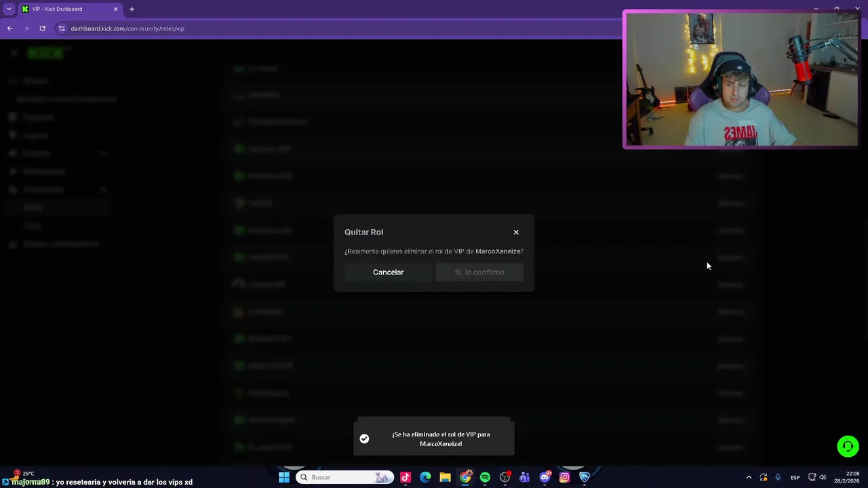Open Instagram from the taskbar
Screen dimensions: 868x488
tap(564, 477)
